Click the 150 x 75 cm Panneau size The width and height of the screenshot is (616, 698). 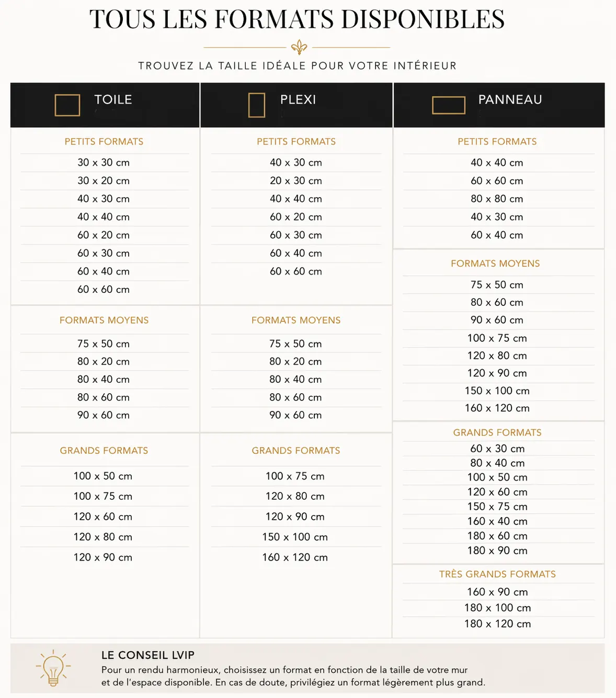[497, 507]
